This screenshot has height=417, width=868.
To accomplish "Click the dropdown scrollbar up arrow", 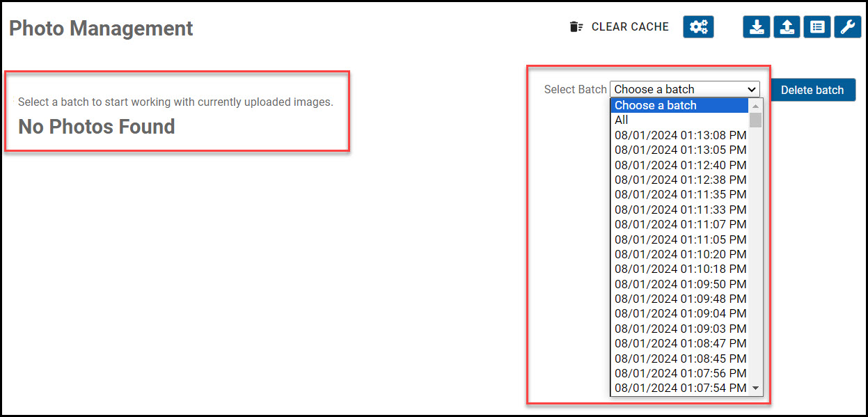I will point(757,104).
